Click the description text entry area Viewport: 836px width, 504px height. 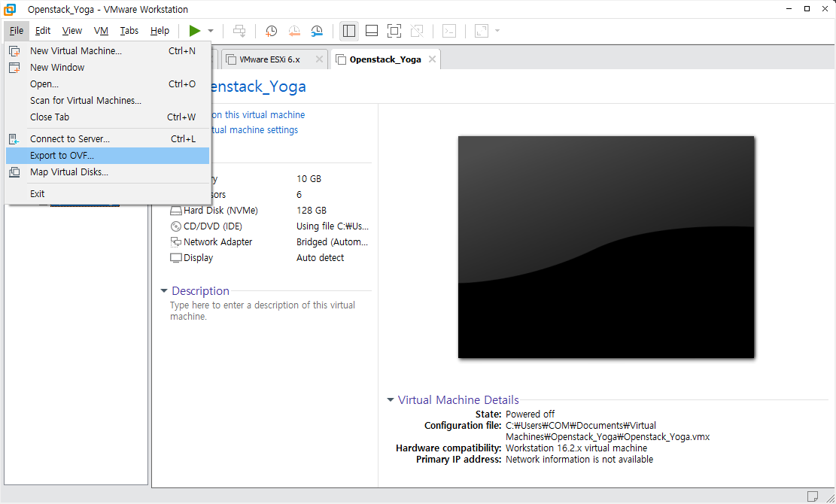pyautogui.click(x=263, y=311)
